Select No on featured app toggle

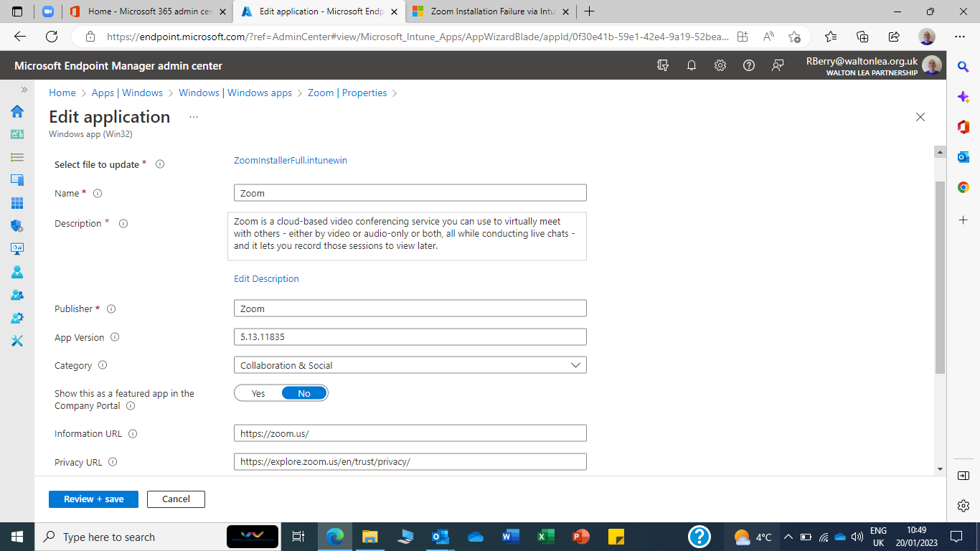pos(304,393)
